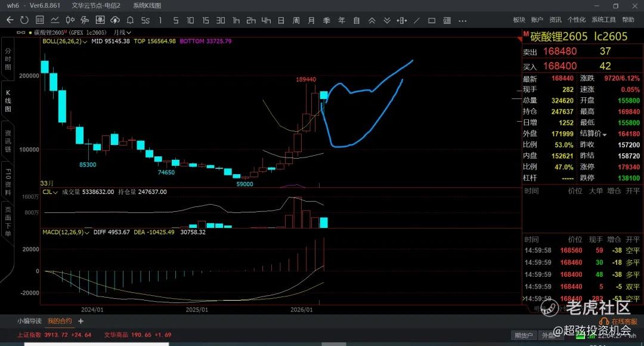Select the yearly (年) period
This screenshot has width=644, height=346.
342,20
